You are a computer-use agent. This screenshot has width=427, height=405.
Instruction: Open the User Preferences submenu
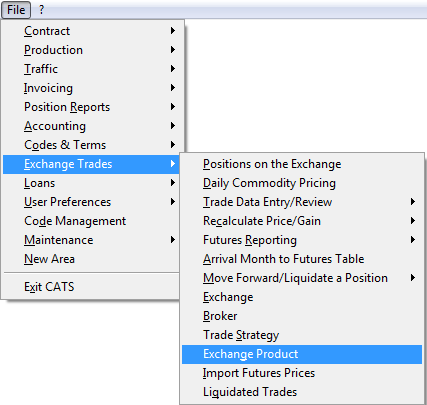(91, 202)
